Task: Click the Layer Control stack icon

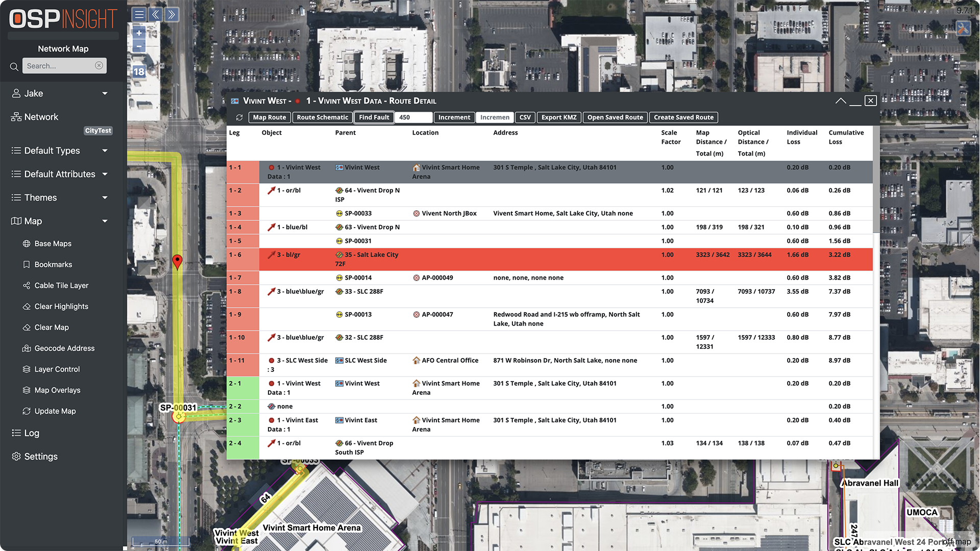Action: [x=27, y=369]
